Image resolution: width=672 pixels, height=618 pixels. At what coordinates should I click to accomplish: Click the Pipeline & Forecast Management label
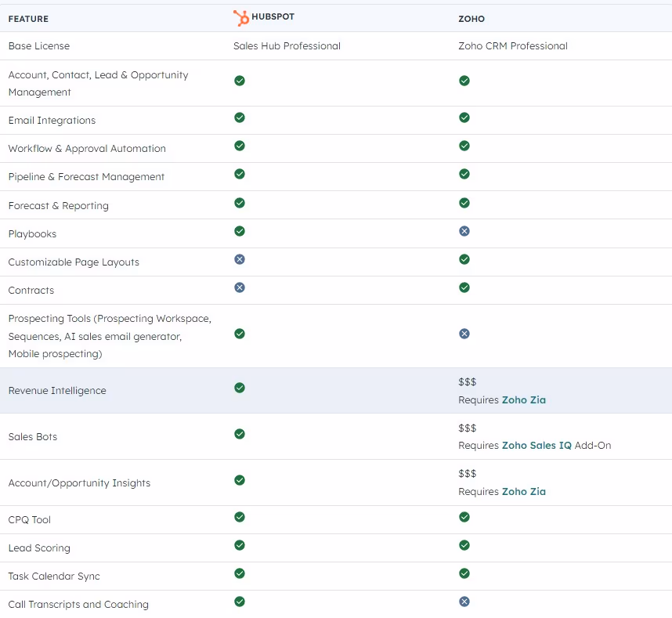click(86, 177)
